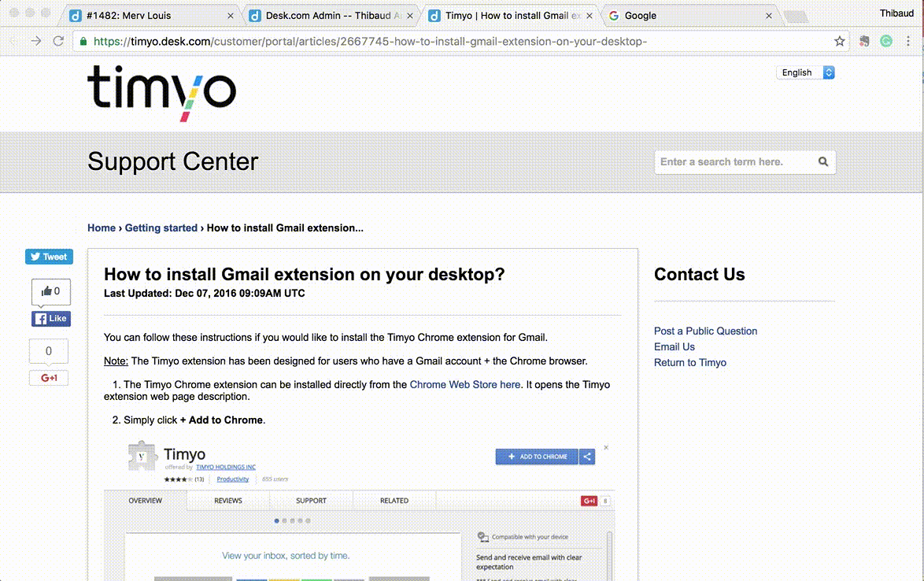Image resolution: width=924 pixels, height=581 pixels.
Task: Reload the current page
Action: (x=57, y=41)
